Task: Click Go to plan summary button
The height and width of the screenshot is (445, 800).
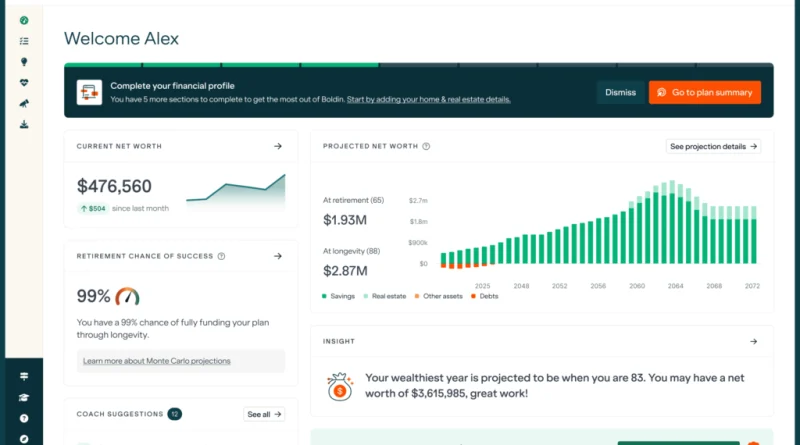Action: pyautogui.click(x=704, y=92)
